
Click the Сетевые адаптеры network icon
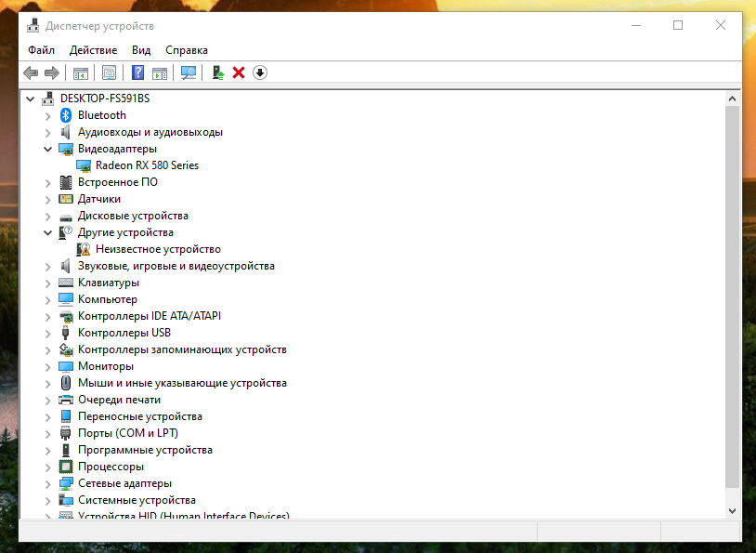(x=66, y=483)
